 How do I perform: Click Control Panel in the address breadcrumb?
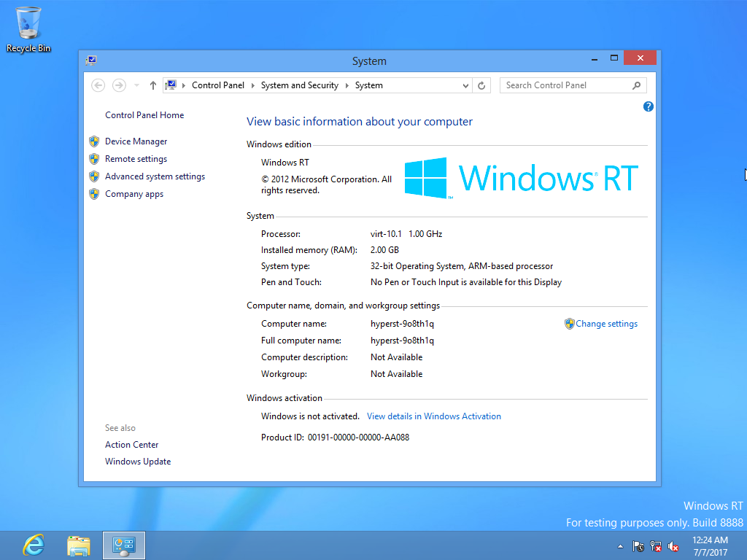pos(217,85)
